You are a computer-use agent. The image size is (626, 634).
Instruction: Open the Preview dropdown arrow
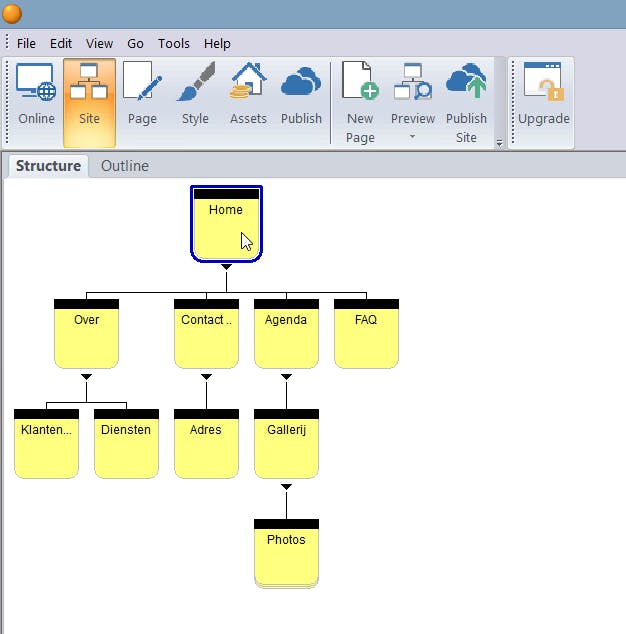[412, 137]
